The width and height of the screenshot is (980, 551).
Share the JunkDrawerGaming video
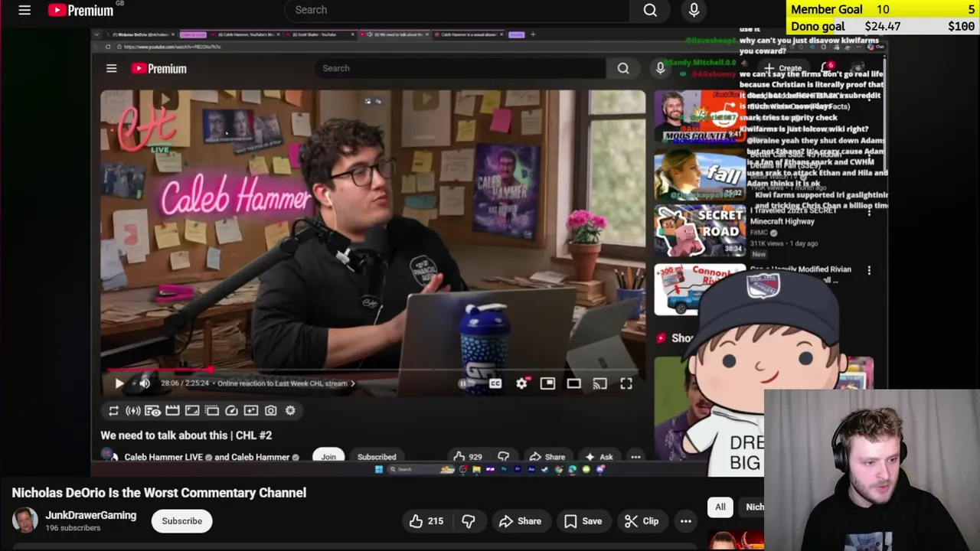pos(520,521)
